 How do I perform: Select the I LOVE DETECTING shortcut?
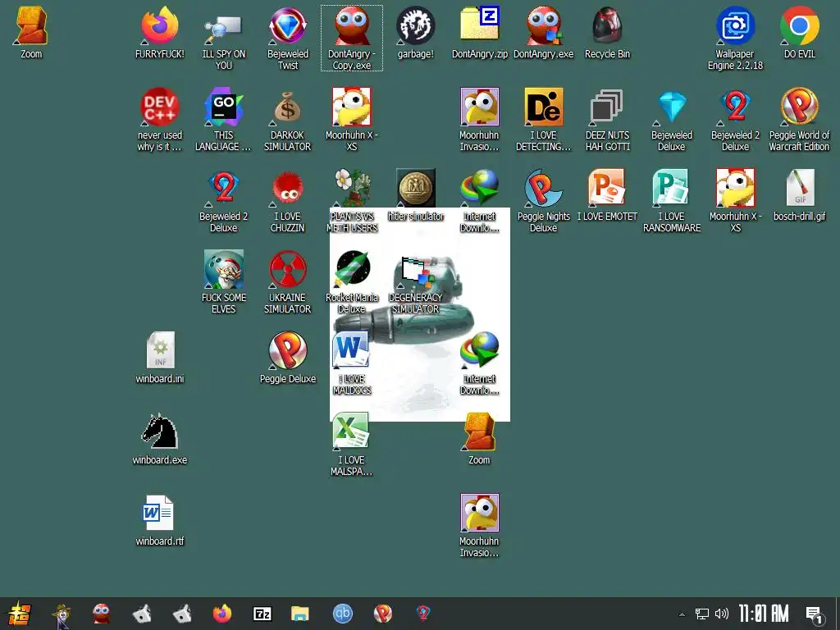(543, 119)
